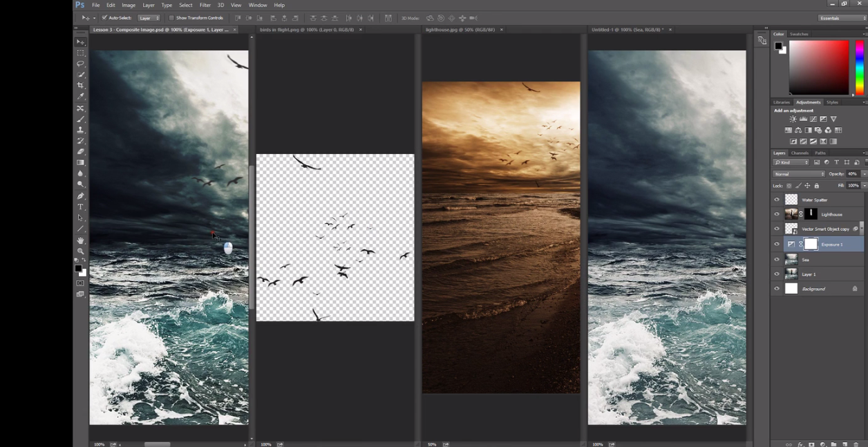
Task: Open the Auto-Select Layer dropdown
Action: pos(149,18)
